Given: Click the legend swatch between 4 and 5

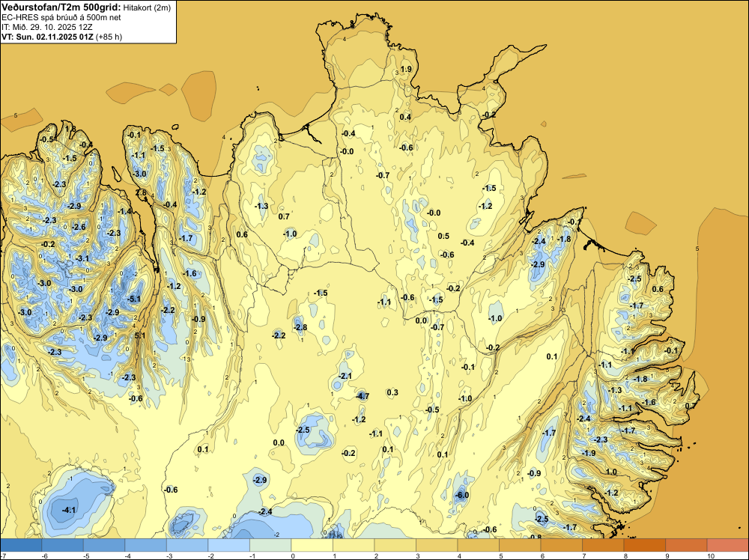Looking at the screenshot, I should tap(478, 545).
